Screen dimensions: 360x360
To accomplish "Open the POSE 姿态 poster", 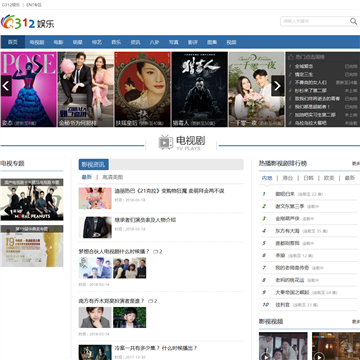I will (29, 89).
